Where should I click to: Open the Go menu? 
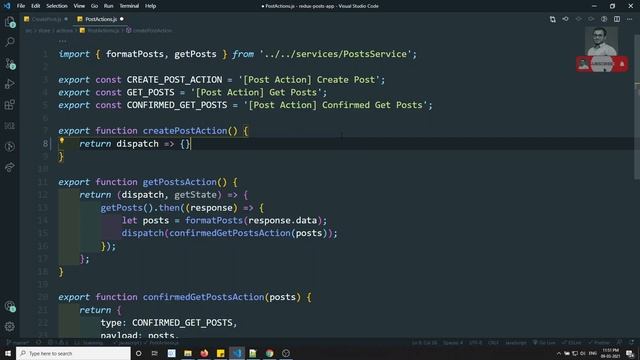point(94,6)
